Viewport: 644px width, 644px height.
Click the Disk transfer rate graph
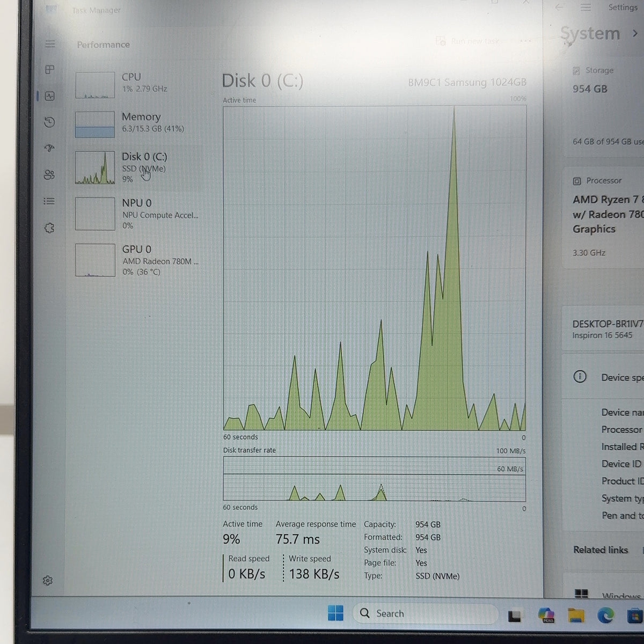pyautogui.click(x=374, y=479)
